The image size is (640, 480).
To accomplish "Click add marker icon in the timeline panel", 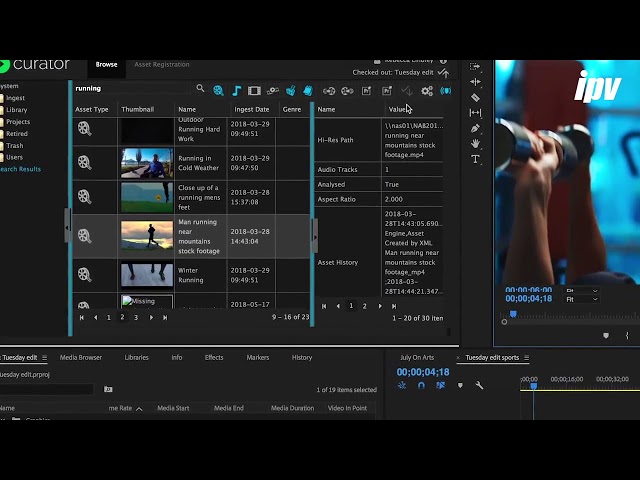I will tap(460, 385).
